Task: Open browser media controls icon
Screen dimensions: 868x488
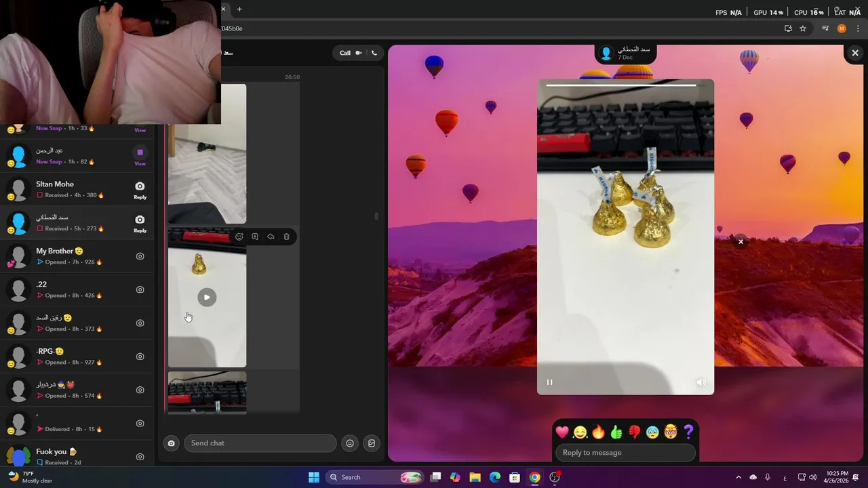Action: click(x=825, y=28)
